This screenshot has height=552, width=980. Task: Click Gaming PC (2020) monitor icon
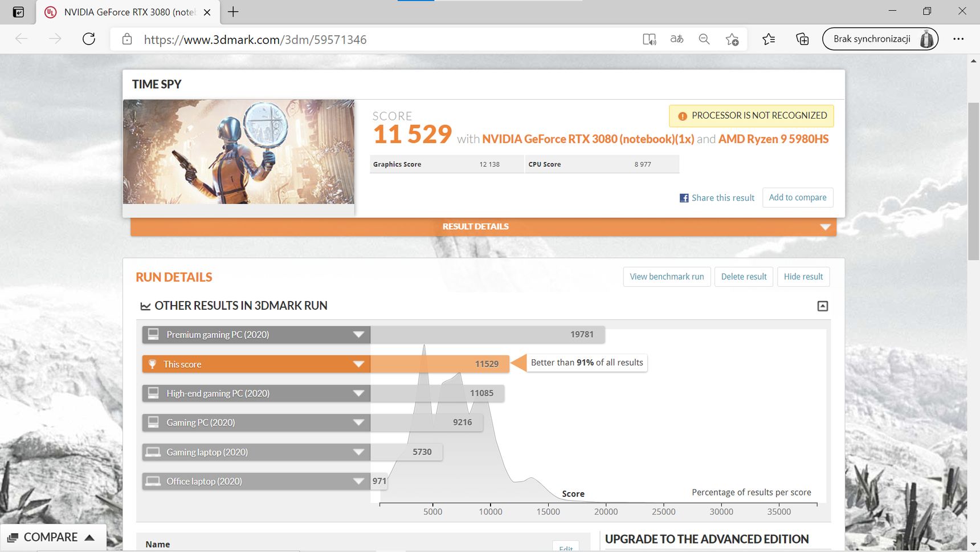click(153, 422)
